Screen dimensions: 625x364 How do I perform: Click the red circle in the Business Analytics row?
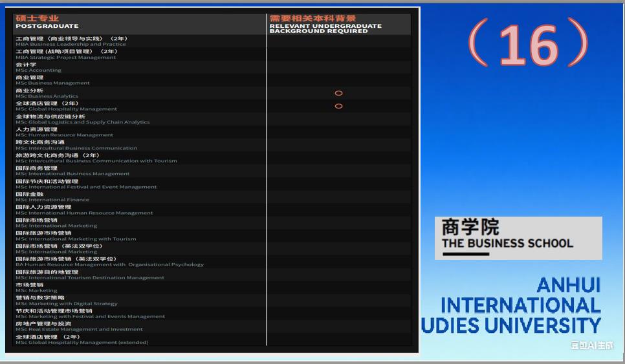[338, 93]
